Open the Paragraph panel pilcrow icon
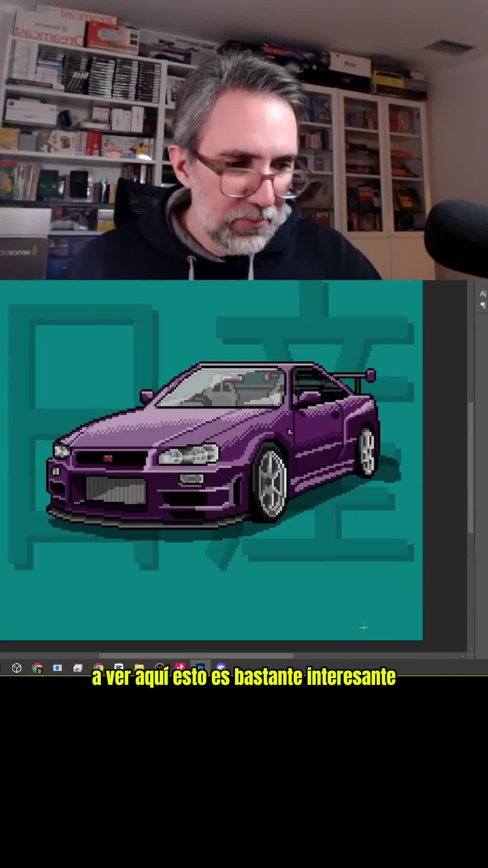Screen dimensions: 488x868 point(483,306)
